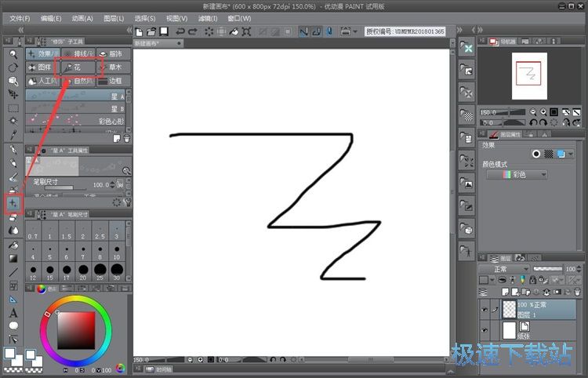Click the save disk icon in toolbar
The image size is (588, 378).
point(165,32)
